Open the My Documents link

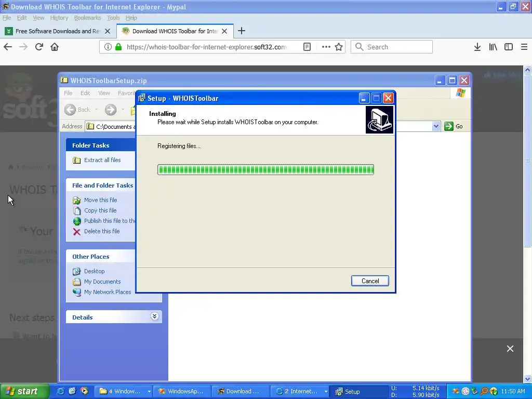pyautogui.click(x=102, y=282)
